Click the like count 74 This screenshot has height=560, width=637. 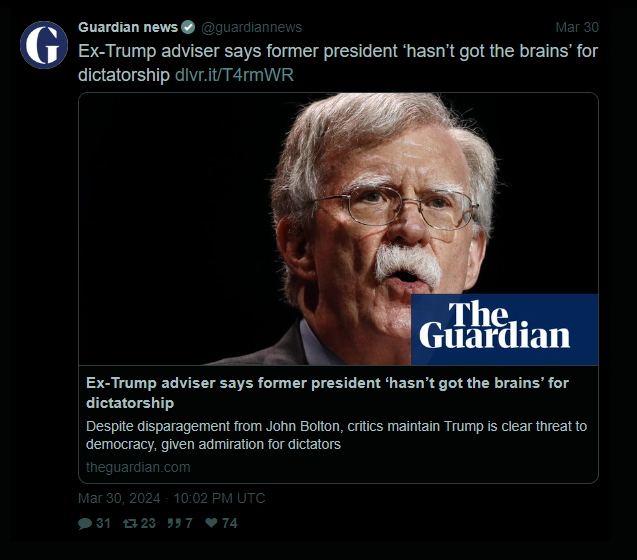click(x=230, y=523)
